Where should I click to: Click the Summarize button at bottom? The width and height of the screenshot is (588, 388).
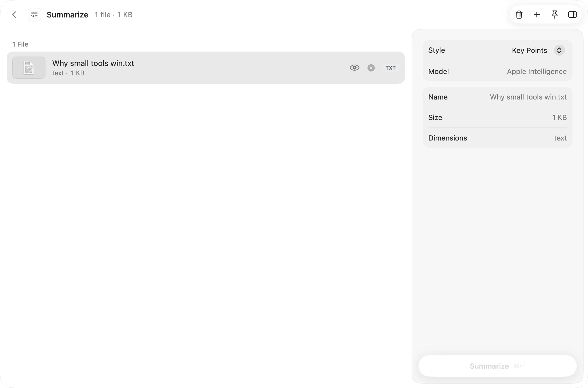[497, 366]
